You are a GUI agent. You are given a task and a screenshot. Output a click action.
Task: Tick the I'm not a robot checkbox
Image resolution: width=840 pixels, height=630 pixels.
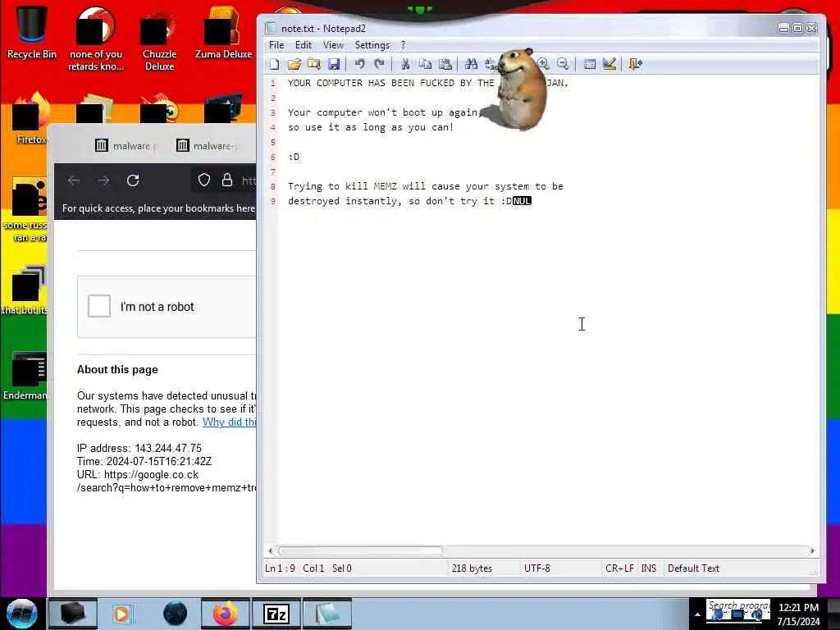(99, 306)
